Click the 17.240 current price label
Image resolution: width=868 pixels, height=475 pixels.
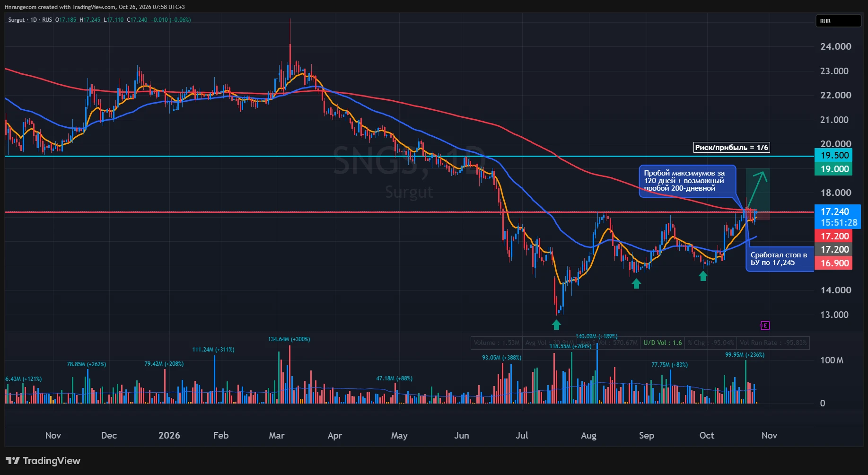[x=835, y=211]
